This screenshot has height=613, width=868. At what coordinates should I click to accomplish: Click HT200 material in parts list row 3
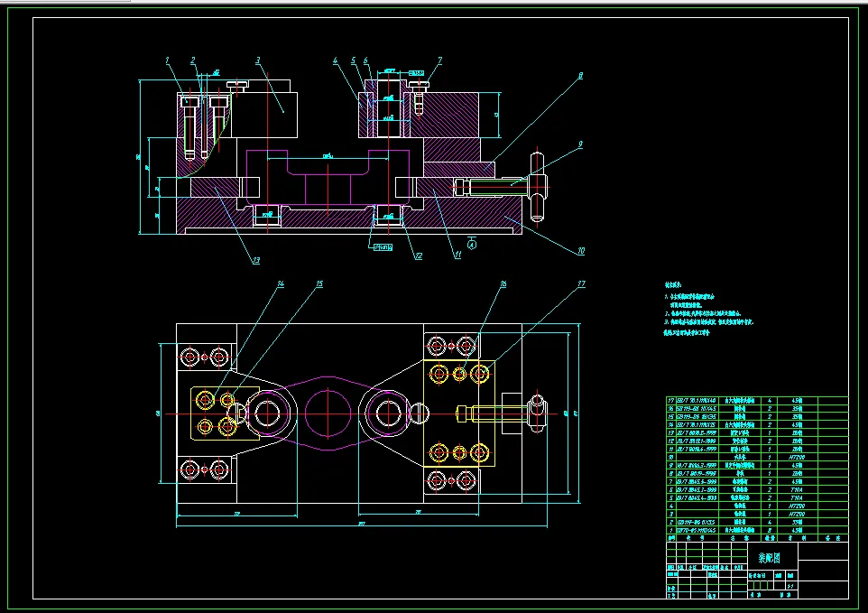point(796,514)
